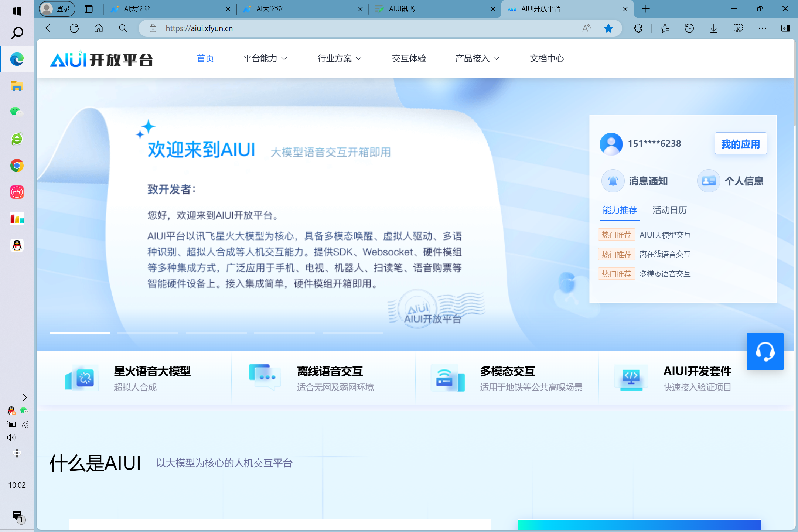The image size is (798, 532).
Task: Expand the 产品接入 dropdown menu
Action: [477, 58]
